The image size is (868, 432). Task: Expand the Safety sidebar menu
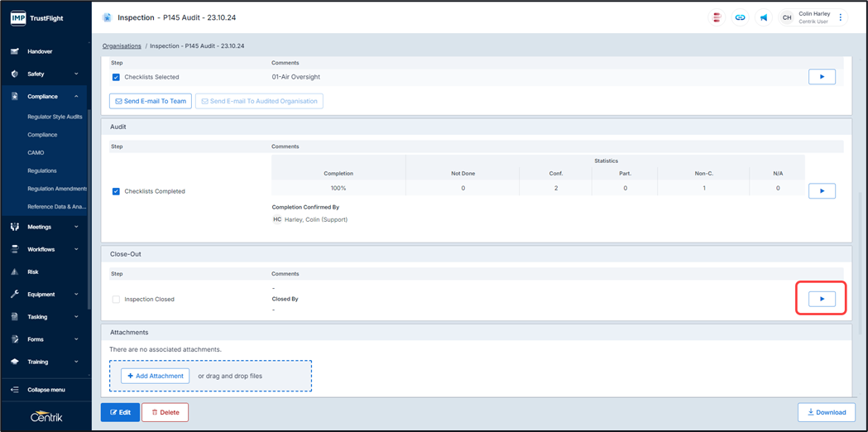coord(76,74)
